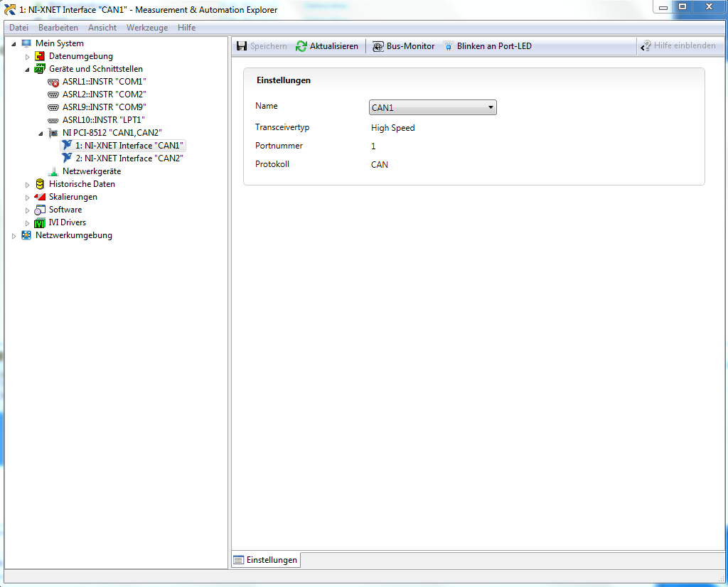
Task: Maximize the Measurement & Automation Explorer window
Action: click(x=682, y=6)
